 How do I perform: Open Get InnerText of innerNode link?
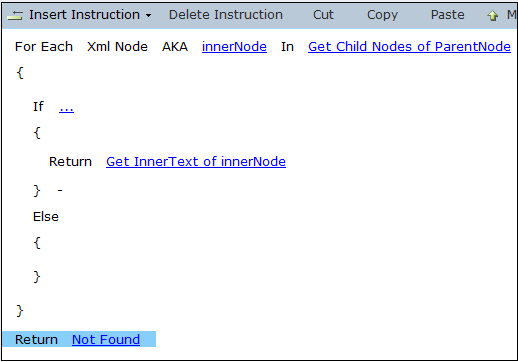pos(196,162)
